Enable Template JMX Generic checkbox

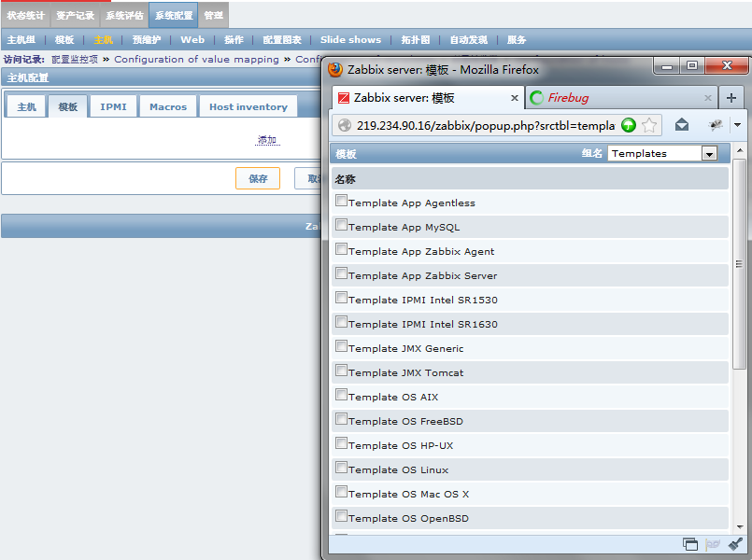pos(341,346)
